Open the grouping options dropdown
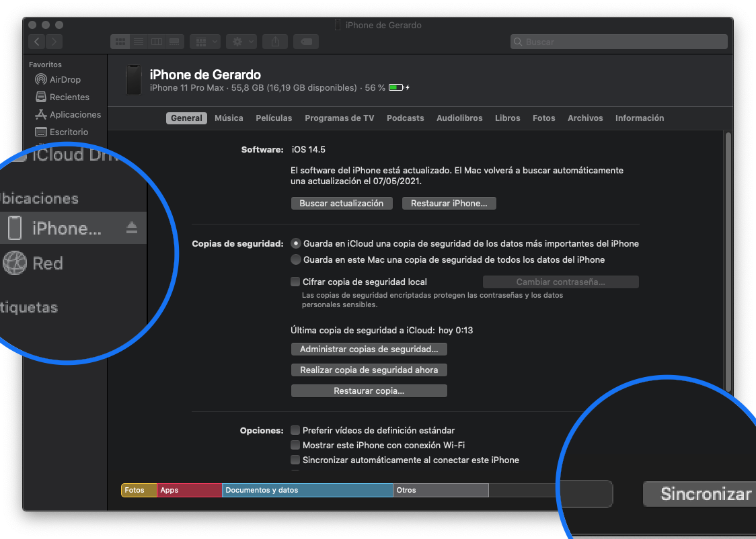756x539 pixels. pyautogui.click(x=204, y=41)
